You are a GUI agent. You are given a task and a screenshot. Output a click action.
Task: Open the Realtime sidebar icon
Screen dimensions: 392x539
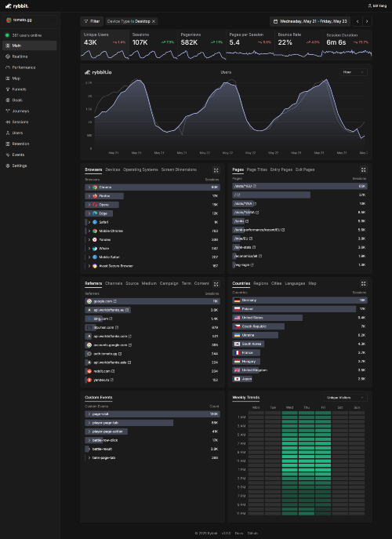(x=8, y=56)
